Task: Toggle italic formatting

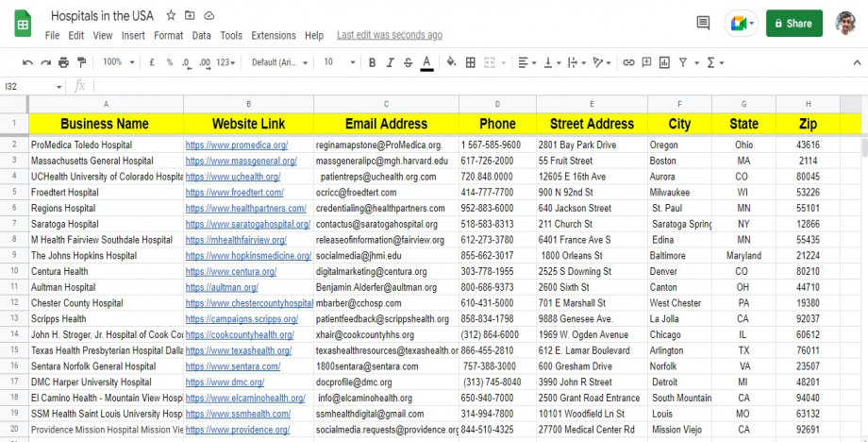Action: coord(391,62)
